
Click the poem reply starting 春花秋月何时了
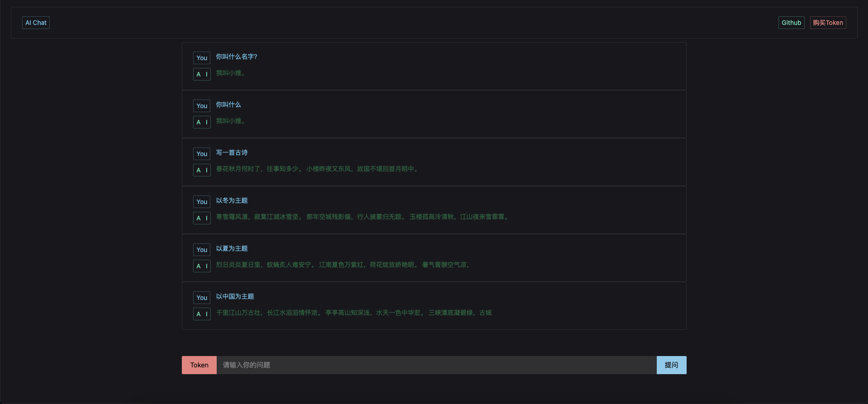[318, 169]
